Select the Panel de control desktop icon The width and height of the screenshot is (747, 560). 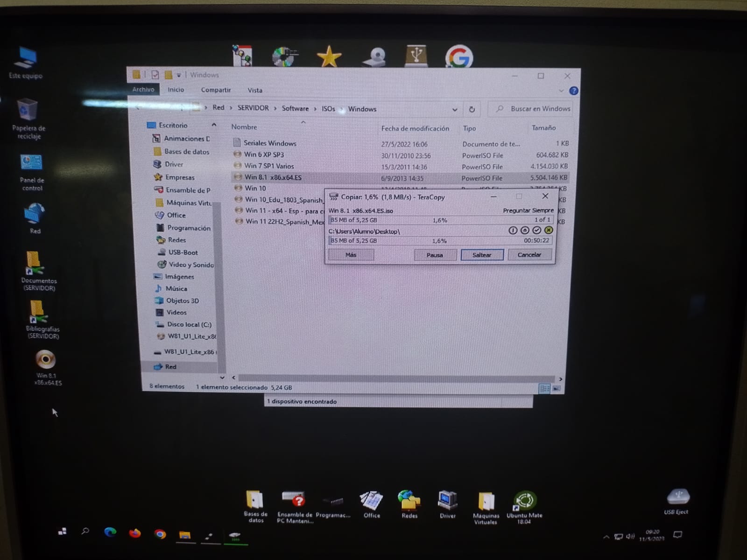[x=32, y=172]
